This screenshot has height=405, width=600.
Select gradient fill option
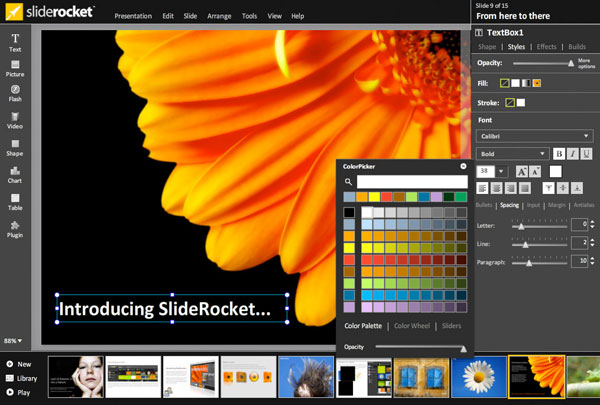tap(526, 83)
